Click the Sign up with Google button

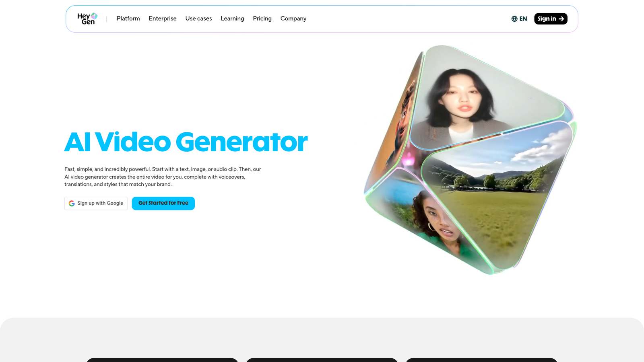pos(96,203)
